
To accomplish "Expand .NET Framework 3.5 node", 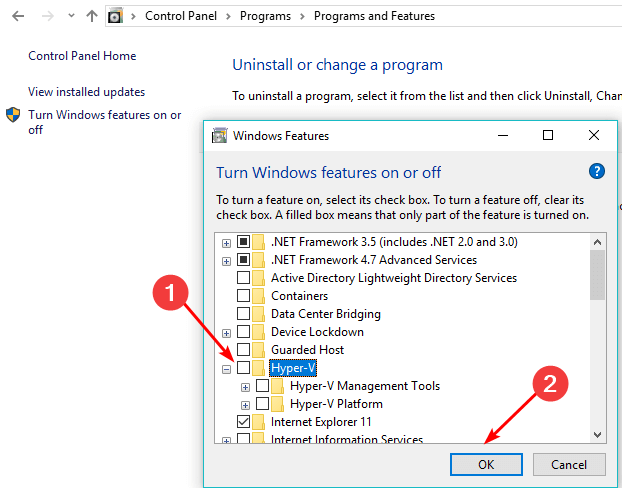I will pos(227,243).
